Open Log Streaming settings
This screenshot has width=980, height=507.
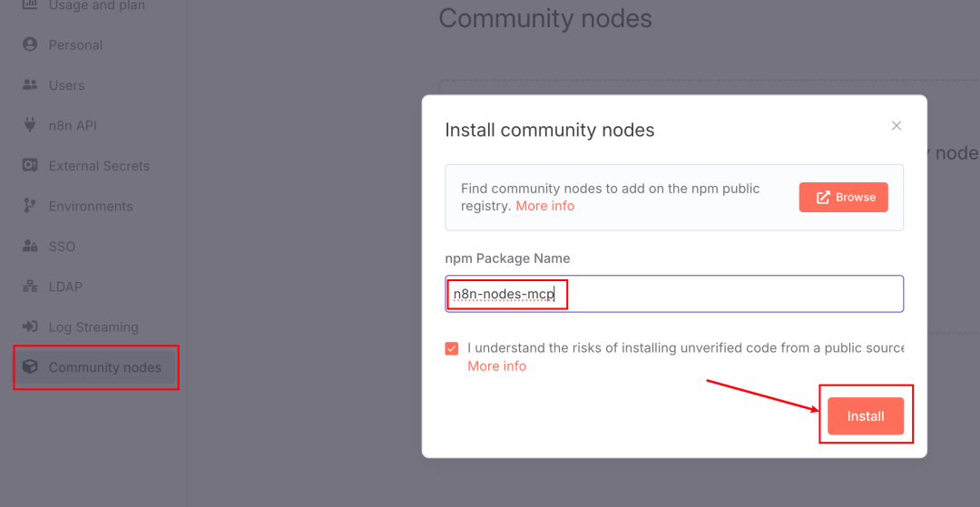coord(93,327)
